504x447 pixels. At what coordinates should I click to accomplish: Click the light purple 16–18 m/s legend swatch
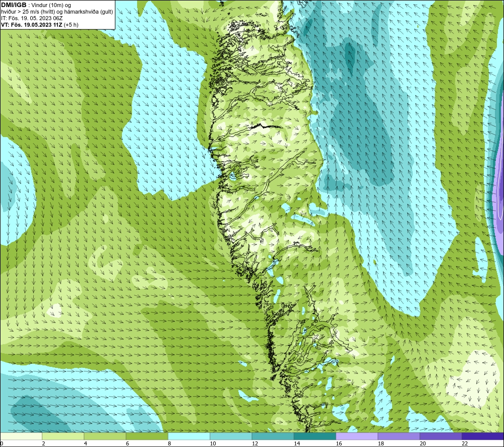click(x=357, y=436)
